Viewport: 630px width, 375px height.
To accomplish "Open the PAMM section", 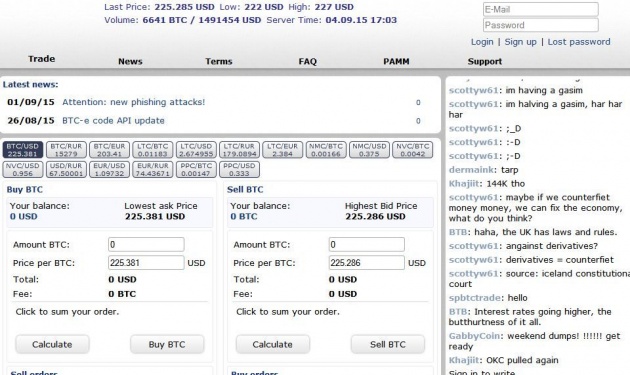I will (396, 61).
